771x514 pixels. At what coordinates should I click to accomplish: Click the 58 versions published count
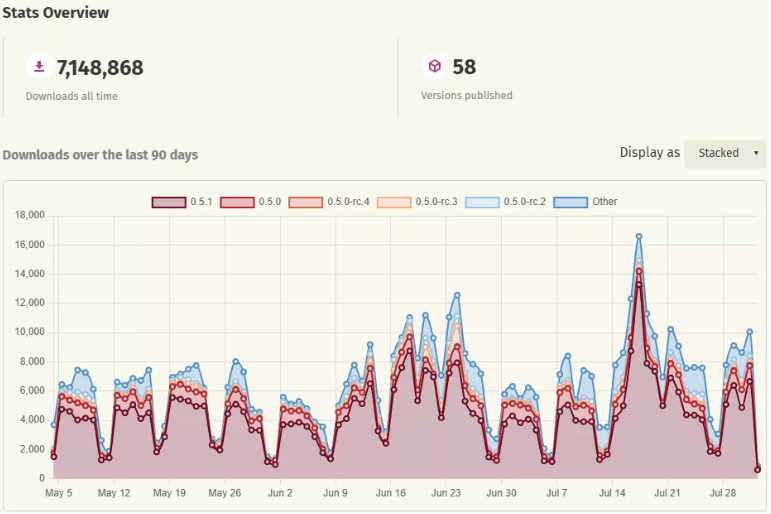point(464,68)
